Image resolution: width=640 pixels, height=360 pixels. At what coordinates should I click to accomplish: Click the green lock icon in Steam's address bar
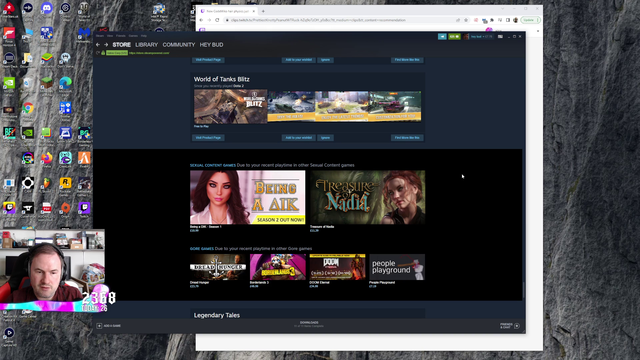coord(103,53)
